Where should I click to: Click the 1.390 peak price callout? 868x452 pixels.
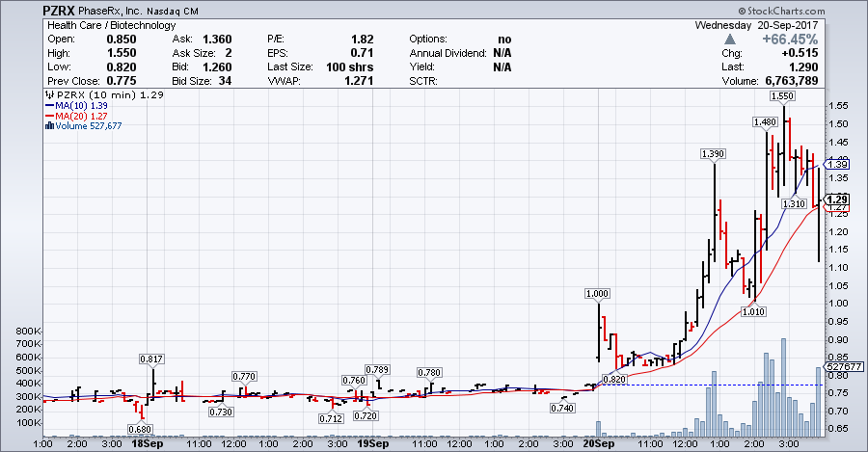pos(713,154)
